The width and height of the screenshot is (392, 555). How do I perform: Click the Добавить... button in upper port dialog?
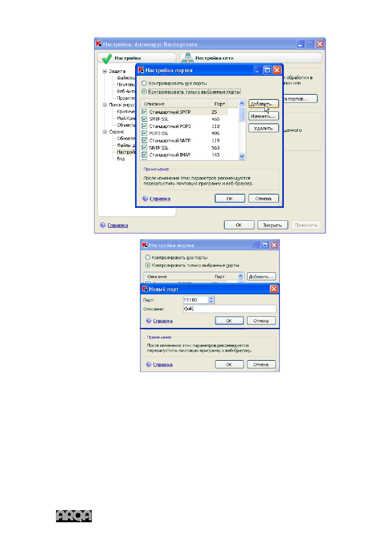pyautogui.click(x=264, y=104)
